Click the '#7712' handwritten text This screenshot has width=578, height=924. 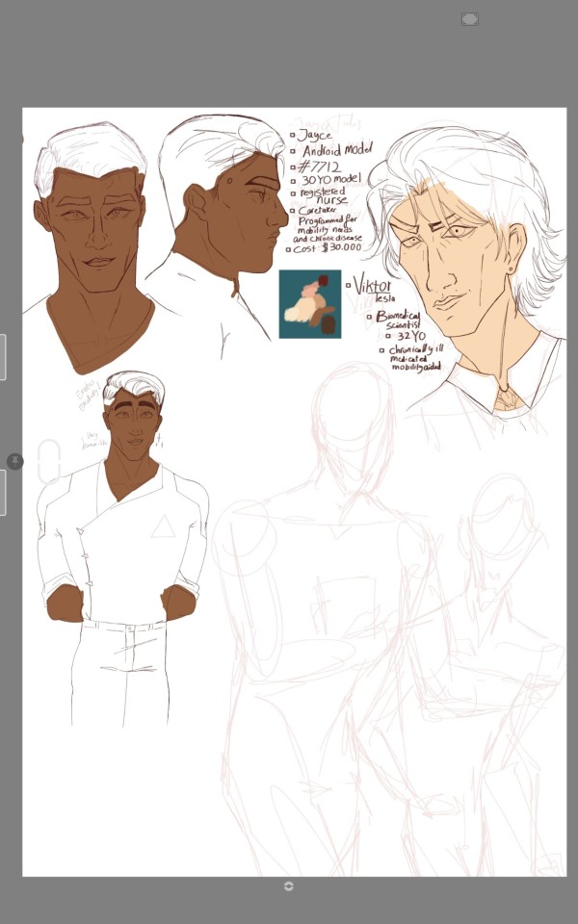[320, 167]
